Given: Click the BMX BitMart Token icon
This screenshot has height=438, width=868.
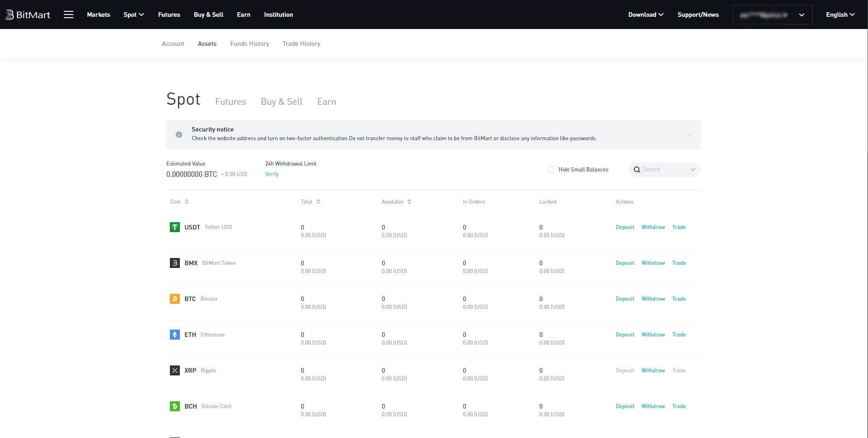Looking at the screenshot, I should click(x=174, y=263).
